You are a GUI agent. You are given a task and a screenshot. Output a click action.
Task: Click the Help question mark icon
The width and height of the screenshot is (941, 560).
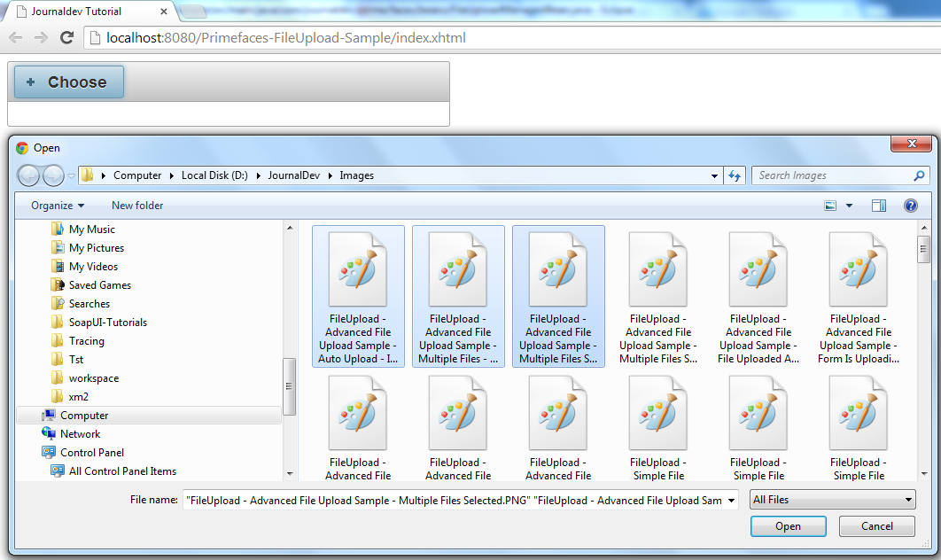point(910,206)
